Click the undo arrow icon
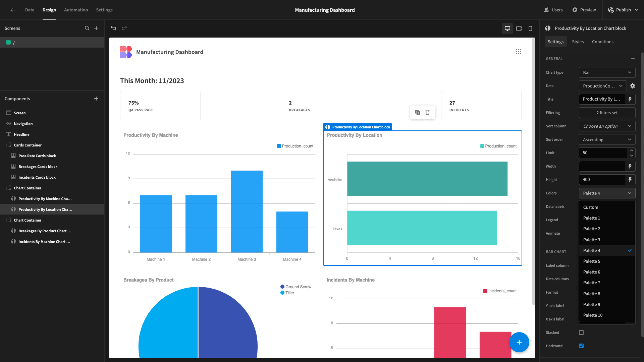 click(x=113, y=28)
